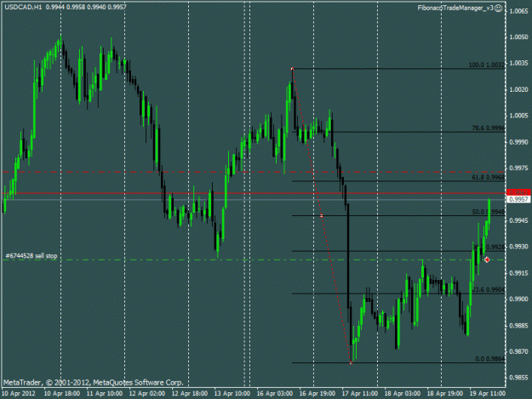Click price scale value 0.9855
532x399 pixels.
click(518, 378)
